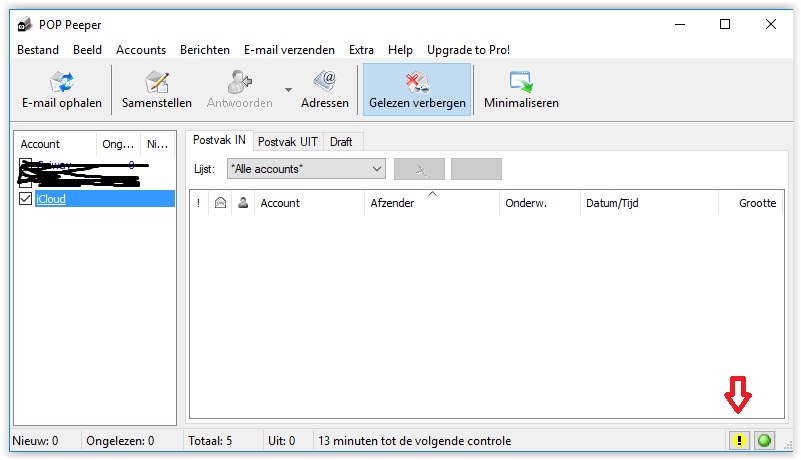Sort by the Ong... unread column header
Viewport: 801px width, 460px height.
[x=118, y=144]
